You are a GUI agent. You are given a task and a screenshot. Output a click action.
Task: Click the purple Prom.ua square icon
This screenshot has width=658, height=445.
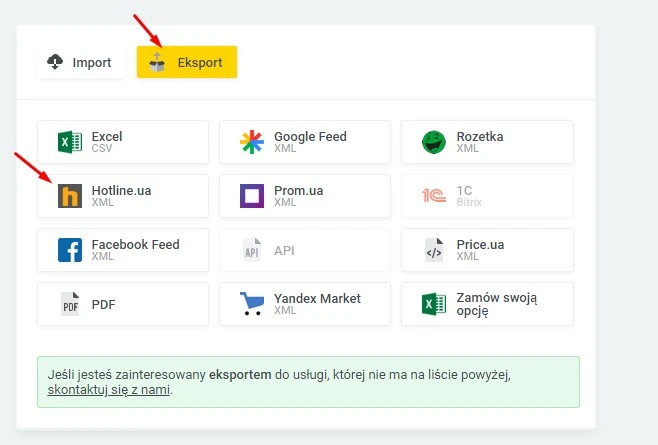tap(252, 196)
